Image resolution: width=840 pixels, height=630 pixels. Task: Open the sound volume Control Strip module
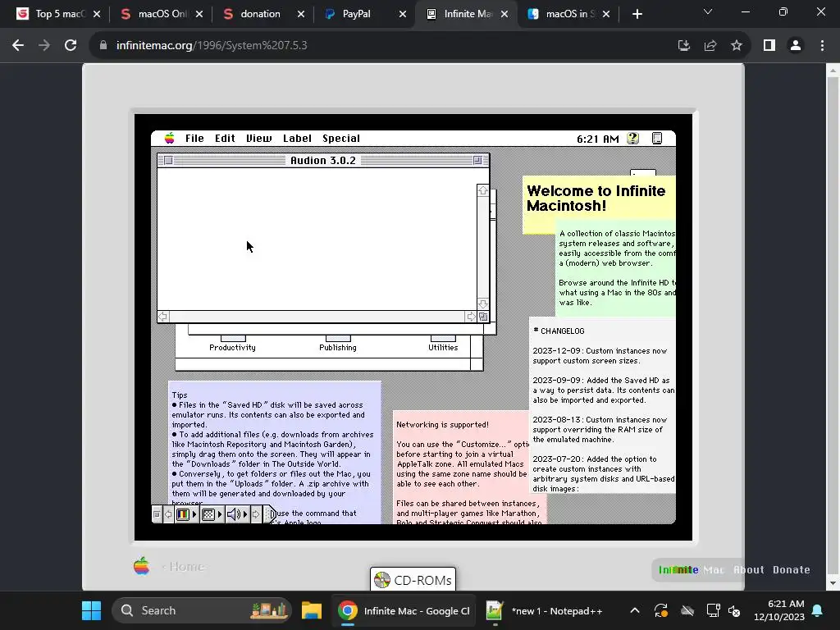[x=237, y=514]
